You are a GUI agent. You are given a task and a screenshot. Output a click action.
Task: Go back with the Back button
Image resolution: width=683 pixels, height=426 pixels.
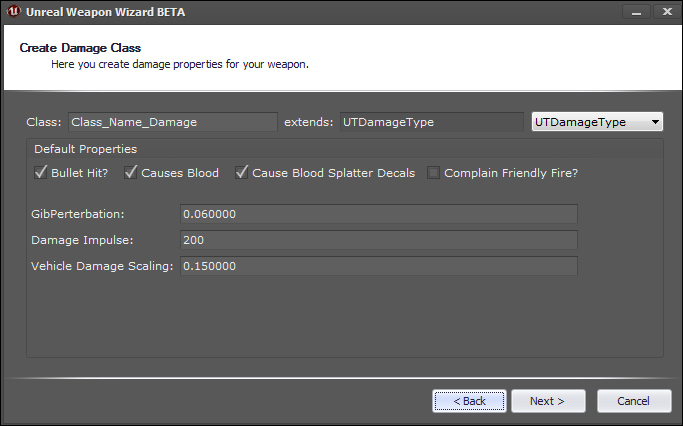click(469, 401)
